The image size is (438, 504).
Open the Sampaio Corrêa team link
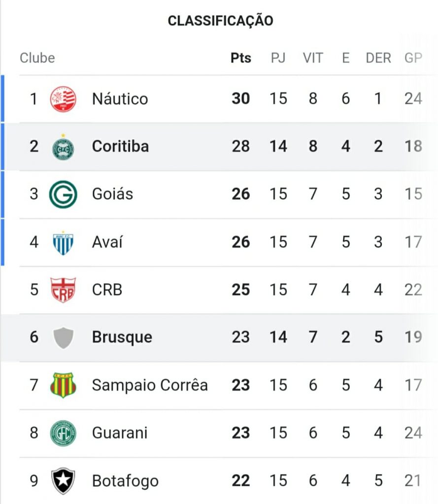(x=150, y=385)
